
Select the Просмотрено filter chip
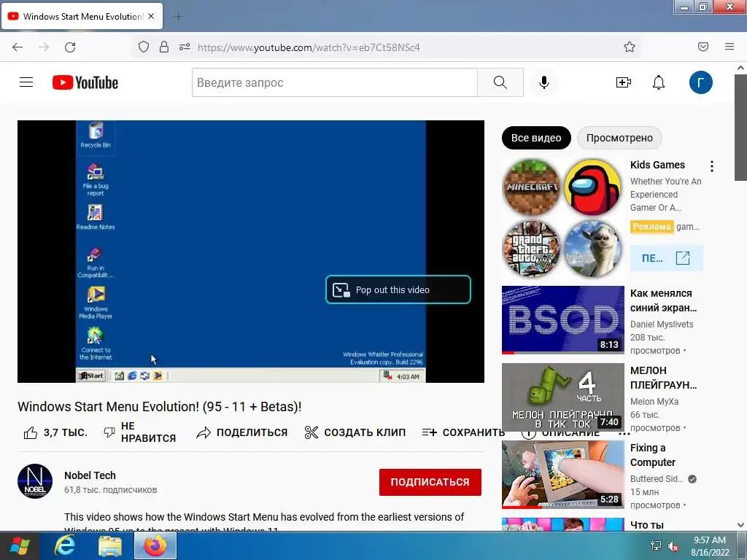pos(619,138)
